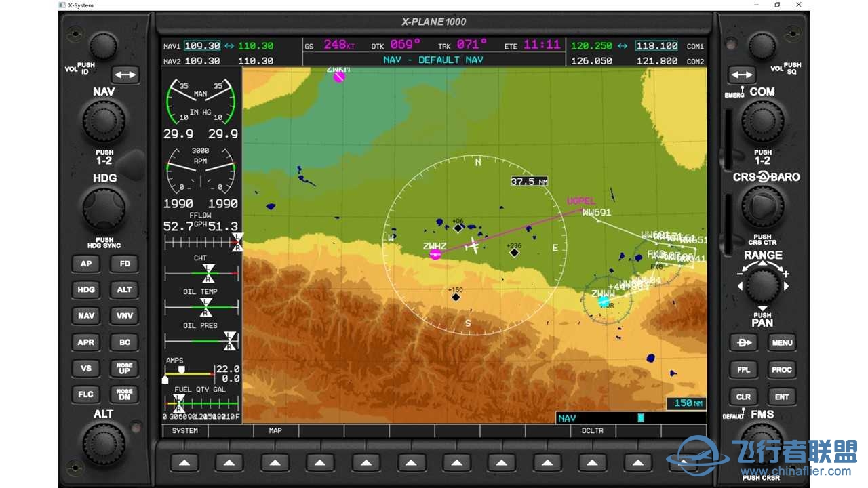Click the HDG heading sync knob
868x488 pixels.
(104, 209)
